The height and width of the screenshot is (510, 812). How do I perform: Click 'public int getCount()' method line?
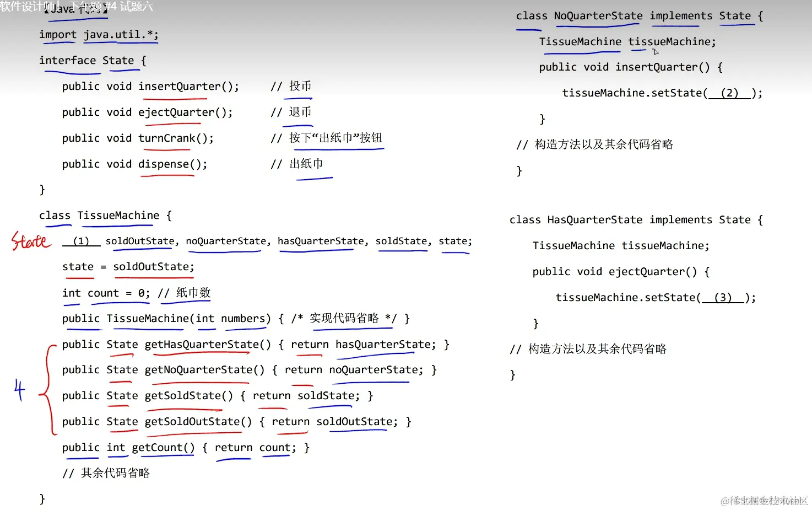click(x=186, y=448)
